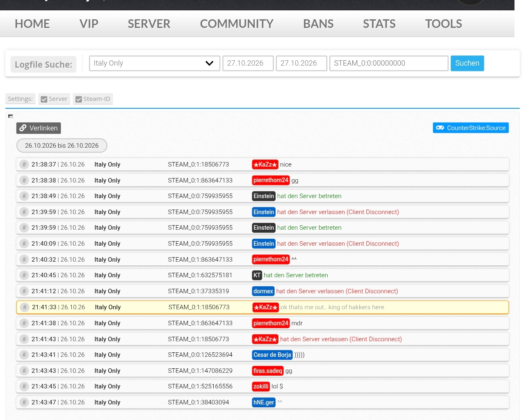Click the STEAM_0:0:00000000 search input field

point(389,63)
